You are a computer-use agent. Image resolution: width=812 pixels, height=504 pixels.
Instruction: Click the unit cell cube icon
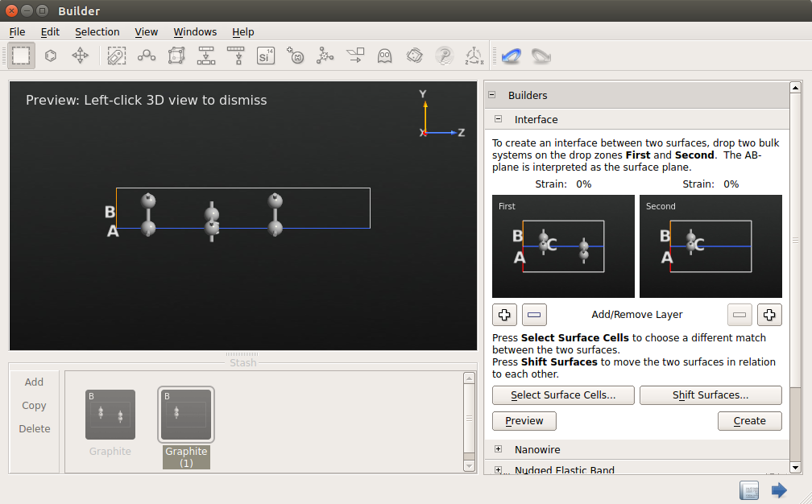point(176,56)
